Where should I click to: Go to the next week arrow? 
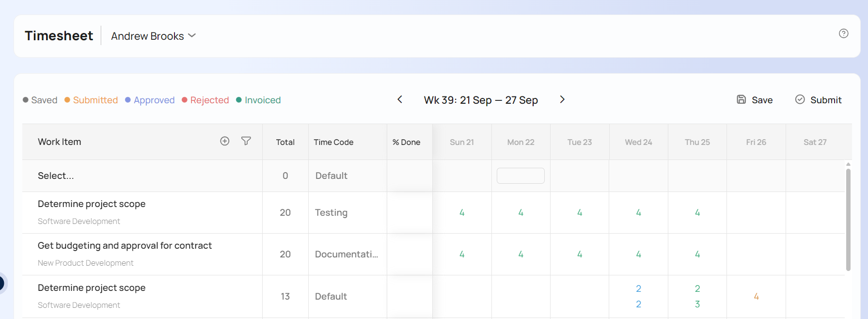pyautogui.click(x=562, y=99)
